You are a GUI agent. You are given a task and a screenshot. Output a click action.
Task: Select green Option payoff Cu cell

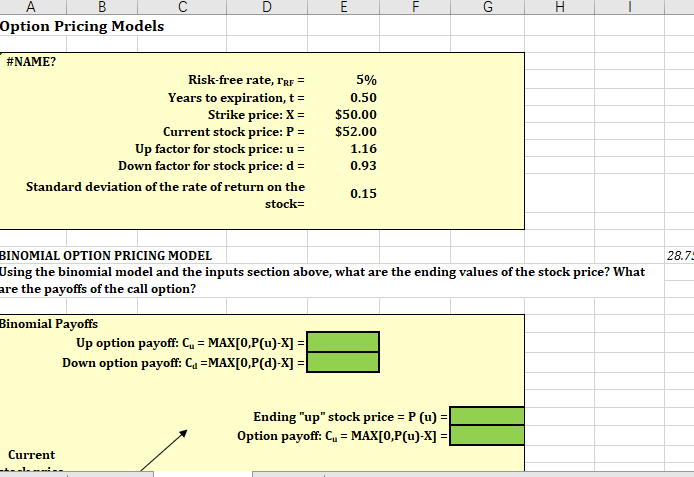(x=487, y=435)
